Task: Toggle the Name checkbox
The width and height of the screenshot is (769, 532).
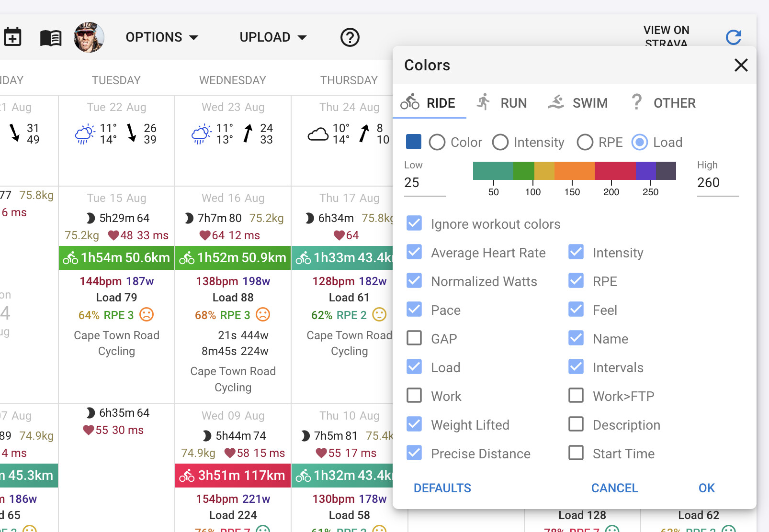Action: click(576, 338)
